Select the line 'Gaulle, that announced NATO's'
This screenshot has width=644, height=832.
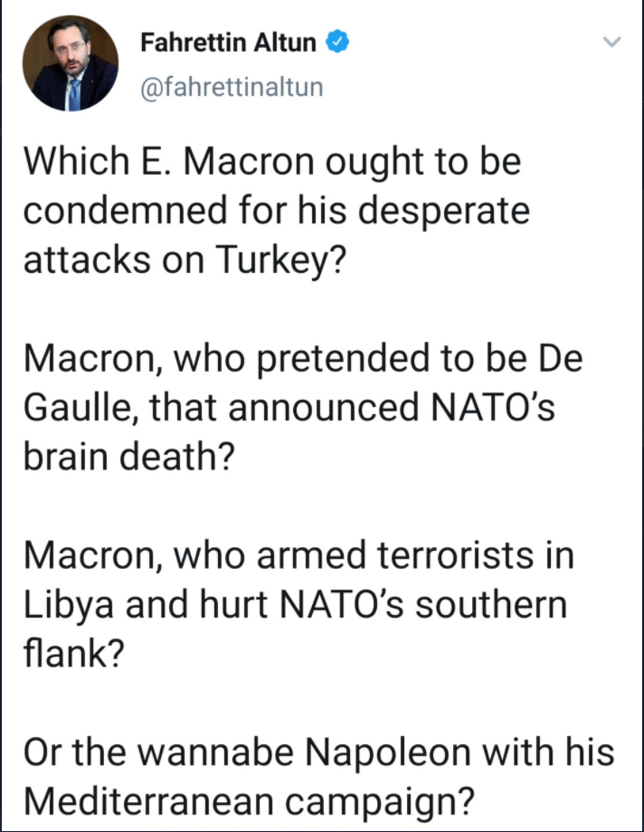point(289,408)
